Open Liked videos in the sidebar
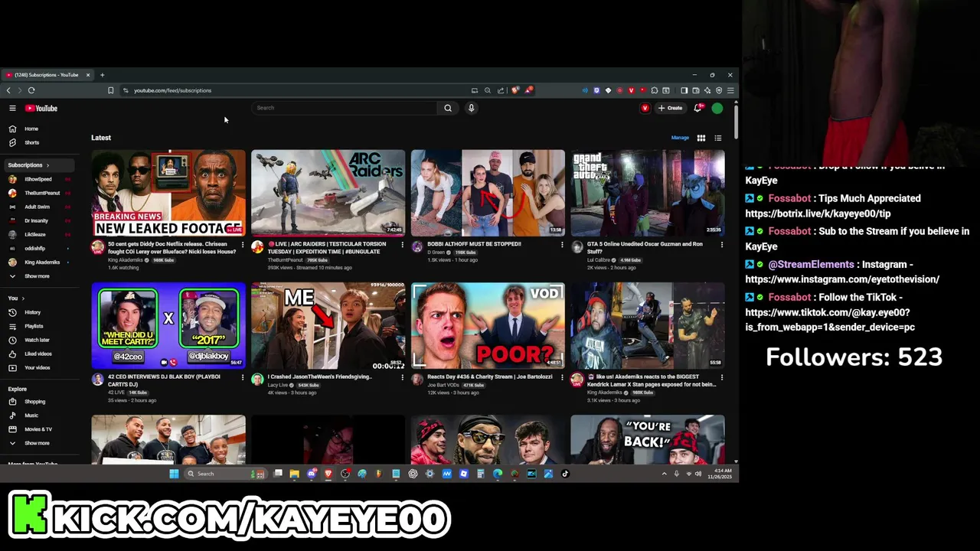Viewport: 980px width, 551px height. [40, 354]
